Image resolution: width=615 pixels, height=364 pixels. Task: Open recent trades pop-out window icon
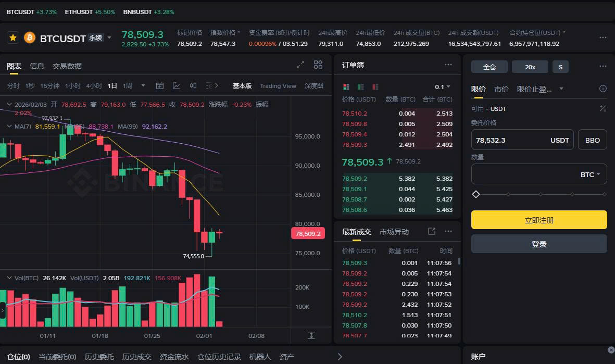click(x=432, y=231)
